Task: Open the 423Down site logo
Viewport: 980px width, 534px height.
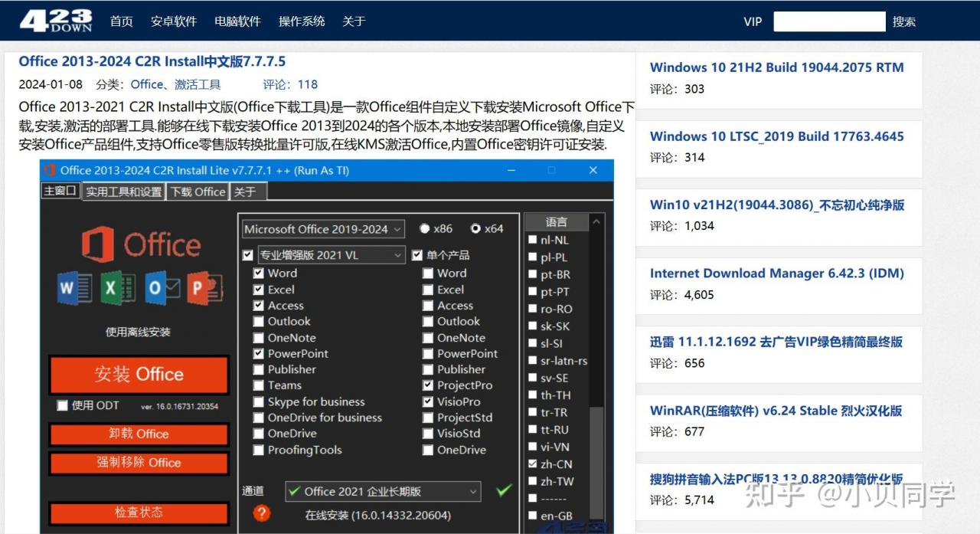Action: pos(55,21)
